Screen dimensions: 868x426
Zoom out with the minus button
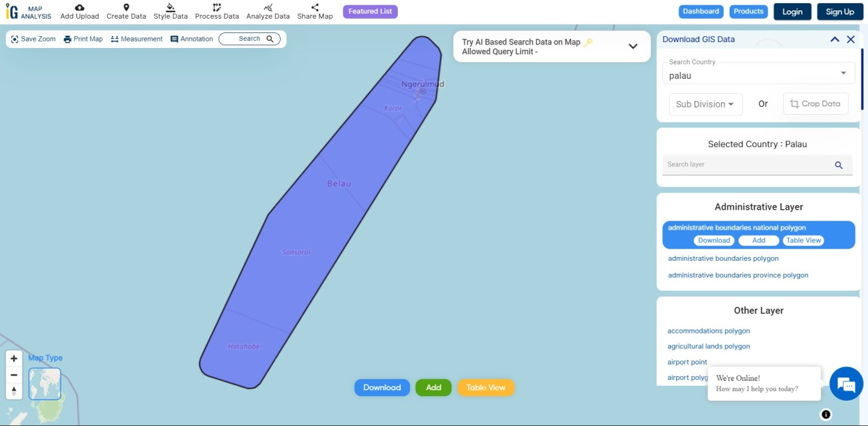[14, 375]
